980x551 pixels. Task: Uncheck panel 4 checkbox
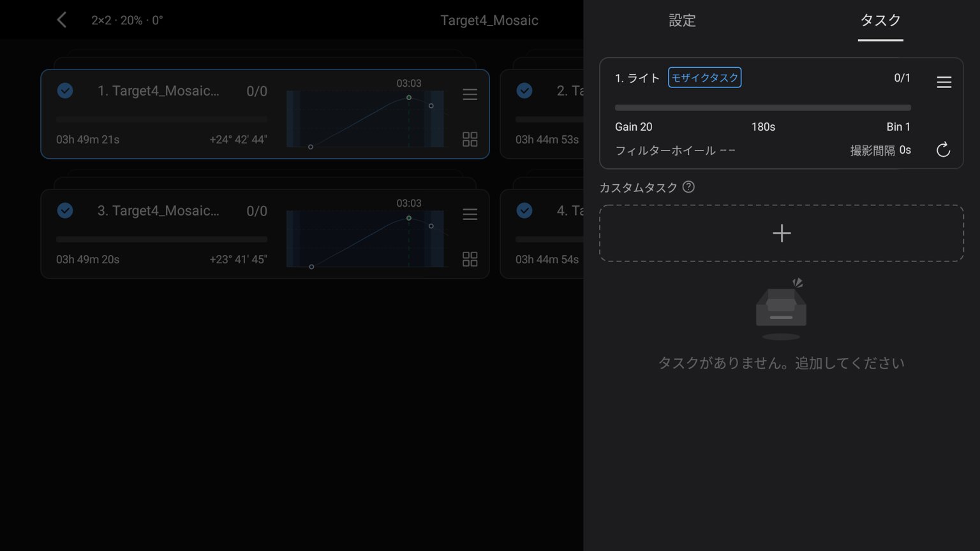(524, 210)
